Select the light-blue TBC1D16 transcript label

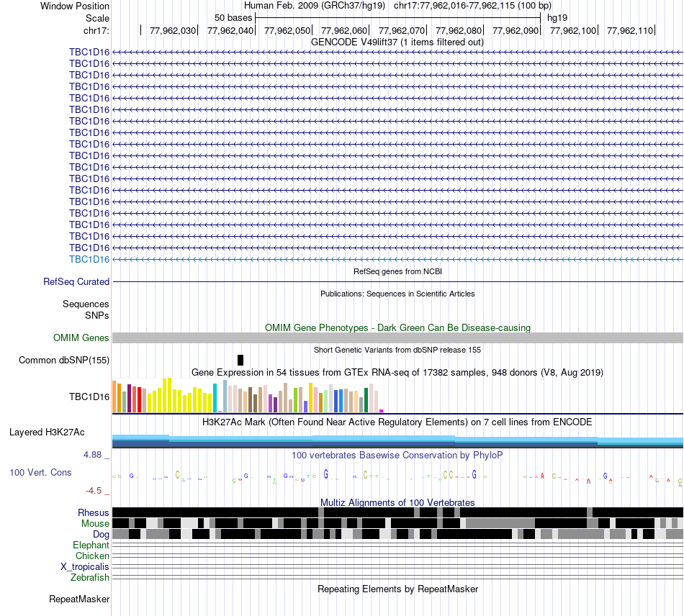89,259
